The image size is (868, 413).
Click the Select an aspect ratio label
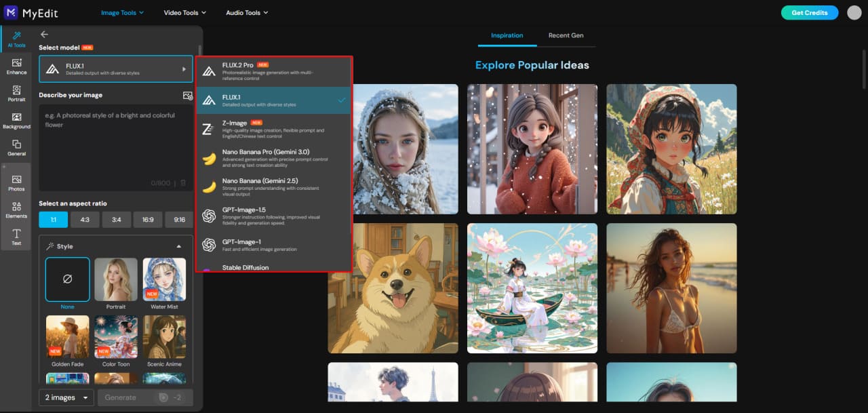[x=73, y=203]
